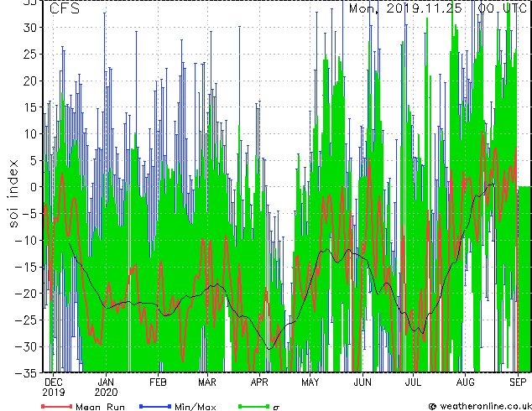
Task: Click the 'soi index' axis title
Action: click(13, 193)
